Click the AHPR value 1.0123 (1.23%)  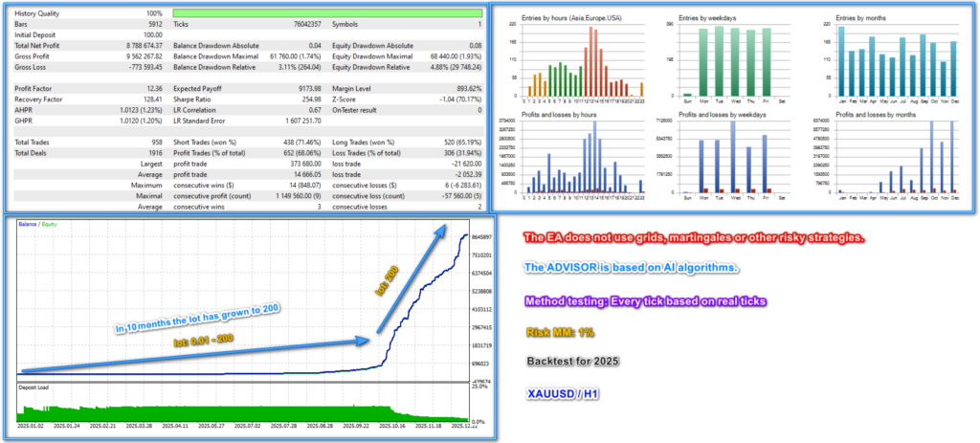142,110
